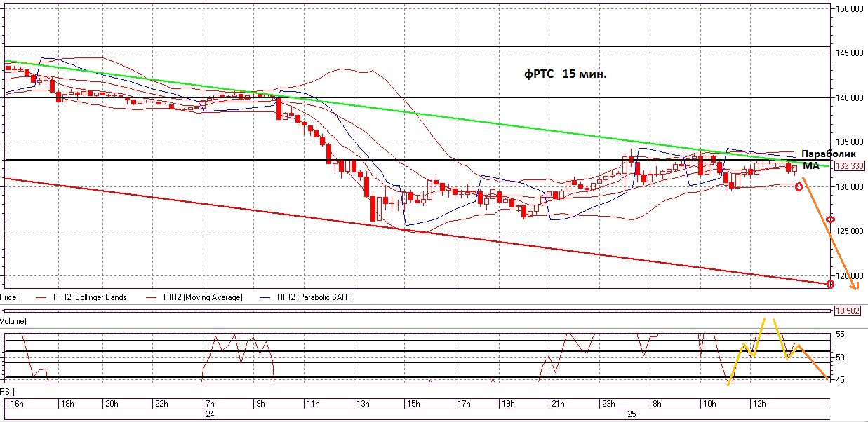Click the 8h time axis label
The image size is (868, 422).
[657, 404]
